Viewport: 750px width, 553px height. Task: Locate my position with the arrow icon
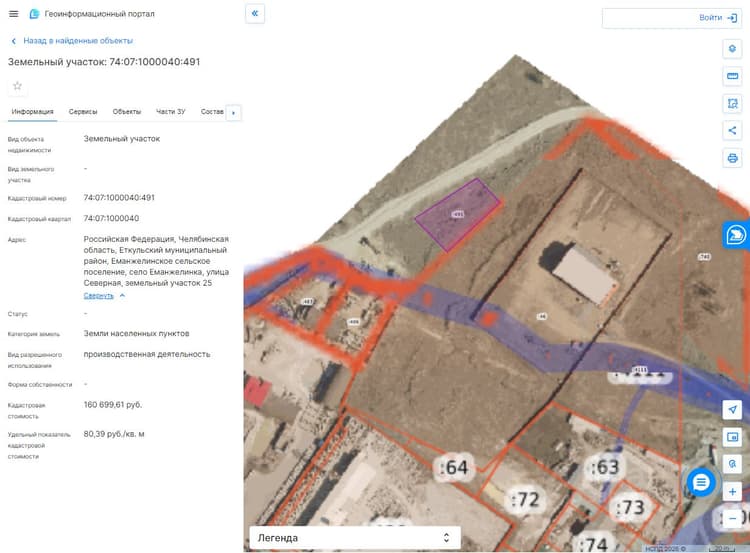[732, 409]
